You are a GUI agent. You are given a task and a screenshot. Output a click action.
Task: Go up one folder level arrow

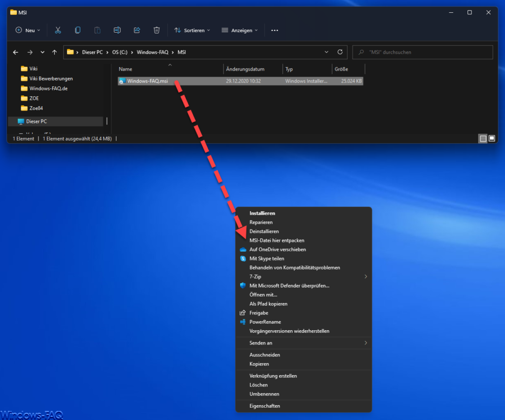[x=54, y=52]
